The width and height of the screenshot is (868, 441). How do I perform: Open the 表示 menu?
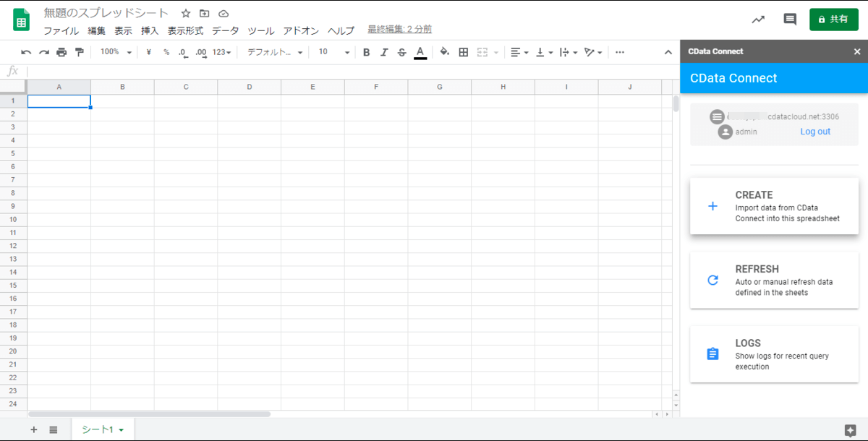(x=123, y=31)
